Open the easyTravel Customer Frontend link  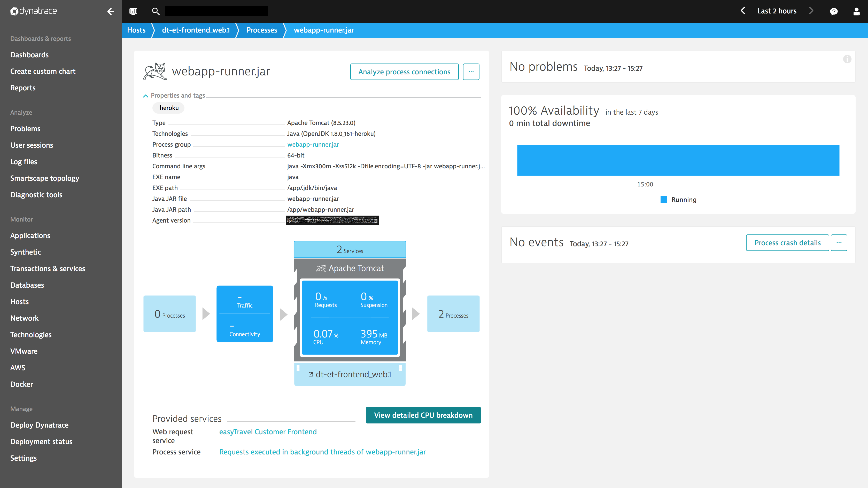pos(268,432)
